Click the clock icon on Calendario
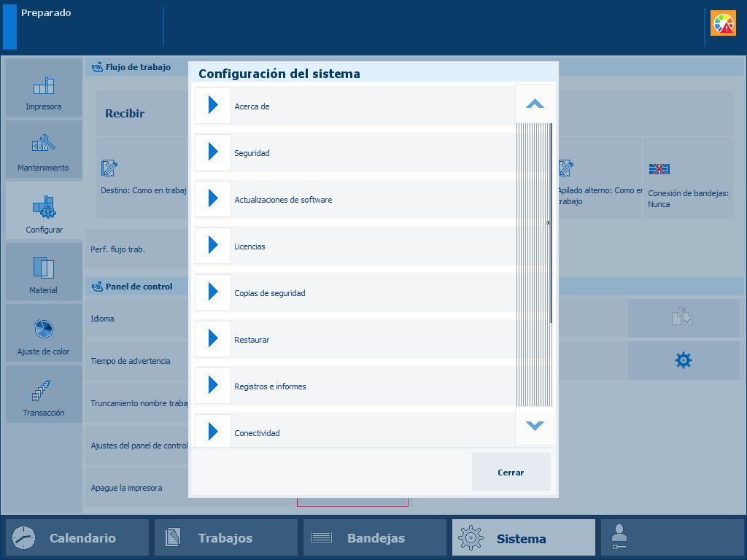Screen dimensions: 747x560 click(x=23, y=538)
